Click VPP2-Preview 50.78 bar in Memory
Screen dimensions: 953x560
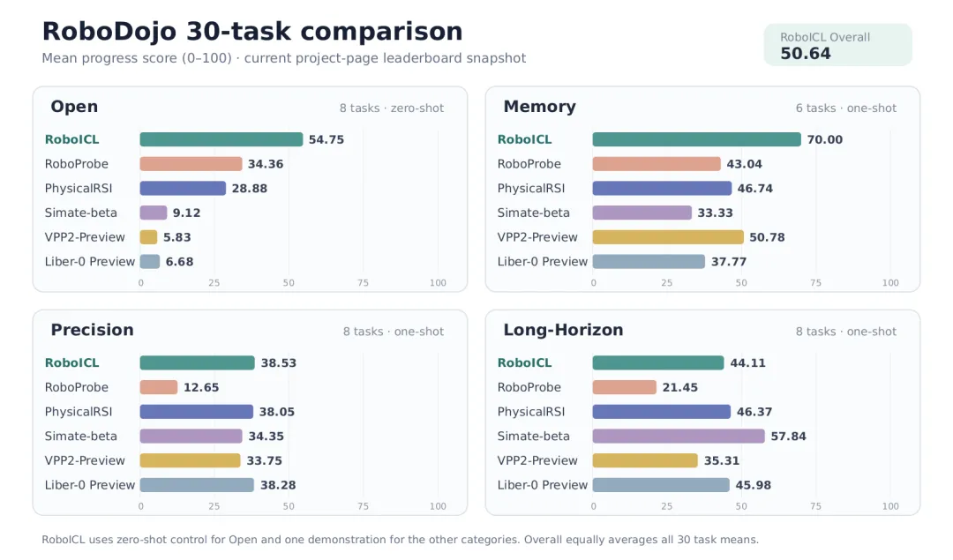click(x=668, y=237)
